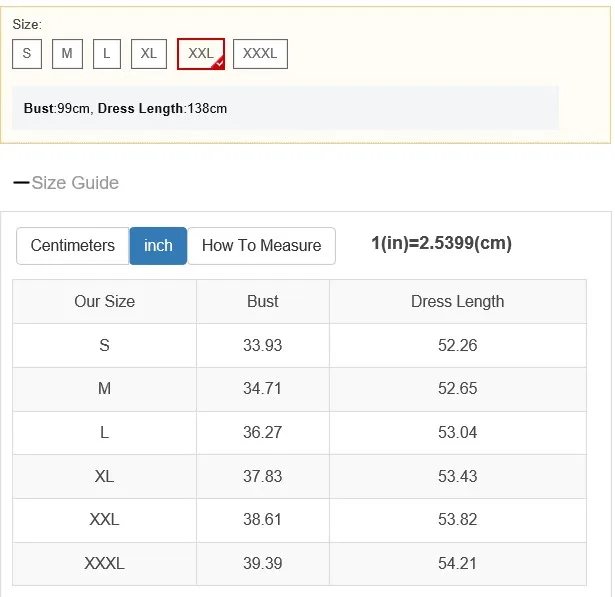The width and height of the screenshot is (615, 597).
Task: Click the 'Bust' column header
Action: (262, 302)
